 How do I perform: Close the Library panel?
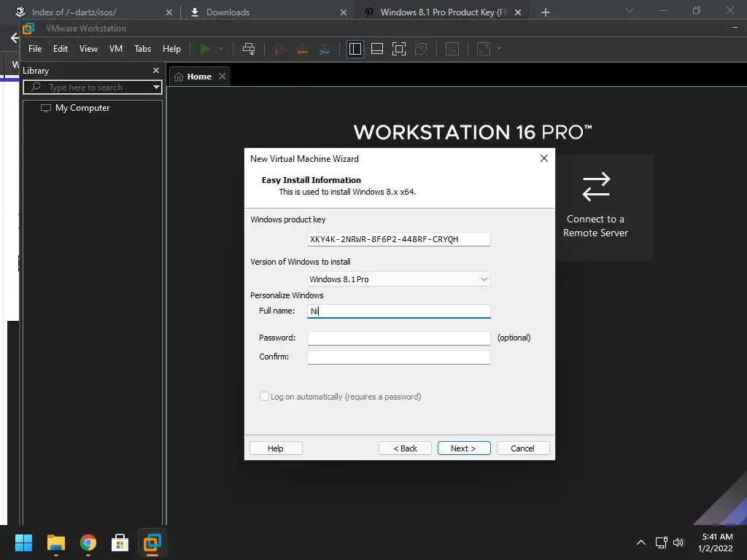[x=156, y=71]
